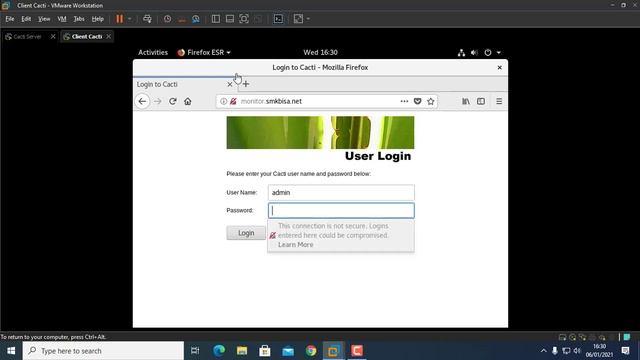Open the VMware View menu

point(44,19)
